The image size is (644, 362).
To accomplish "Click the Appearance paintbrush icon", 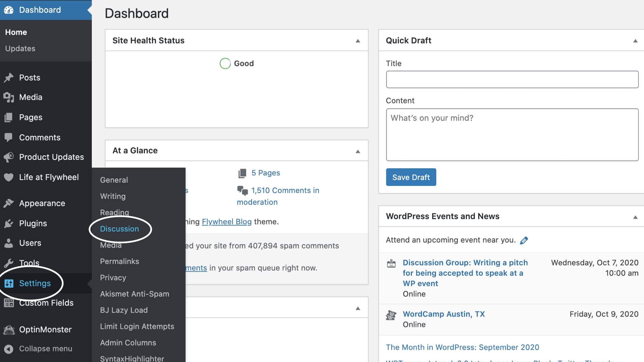I will coord(9,203).
